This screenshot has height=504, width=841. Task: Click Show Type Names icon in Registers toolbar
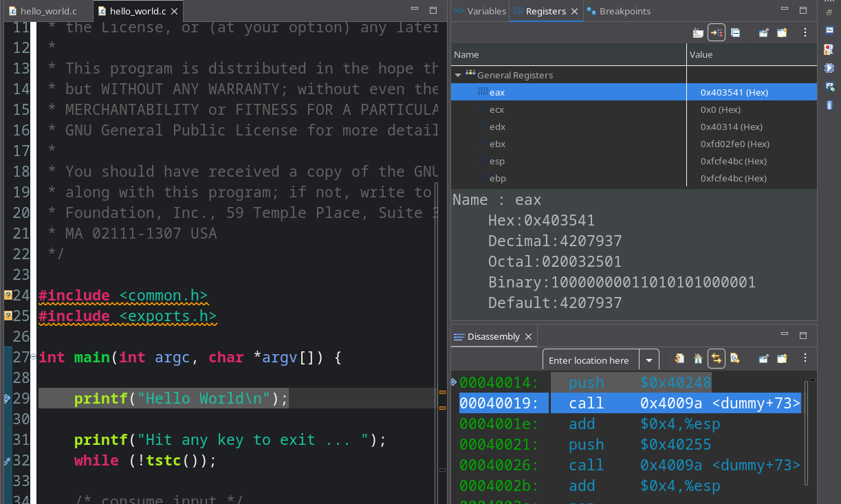coord(698,32)
